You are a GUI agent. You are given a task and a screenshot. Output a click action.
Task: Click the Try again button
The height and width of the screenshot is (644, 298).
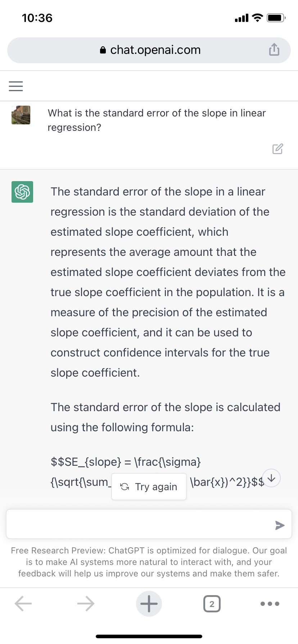(149, 487)
